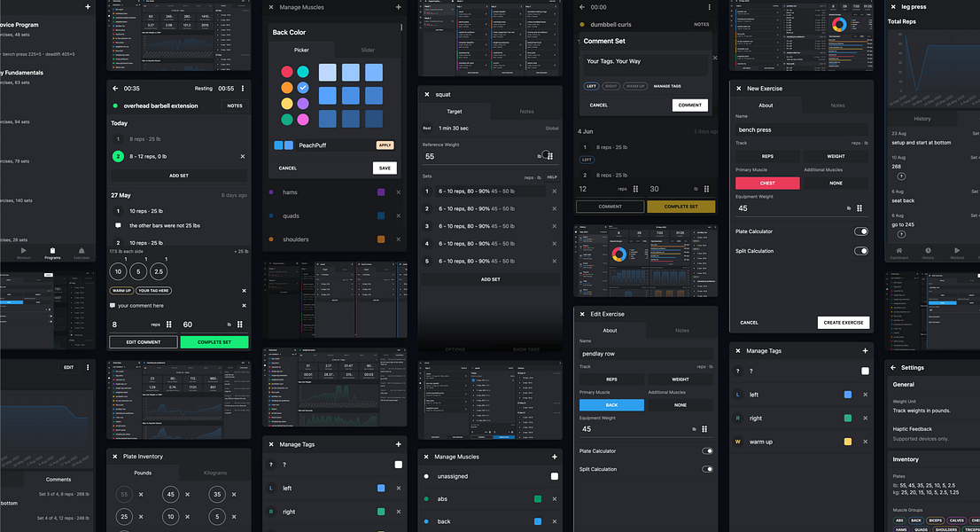
Task: Open keypad for the 8 reps field
Action: (x=168, y=325)
